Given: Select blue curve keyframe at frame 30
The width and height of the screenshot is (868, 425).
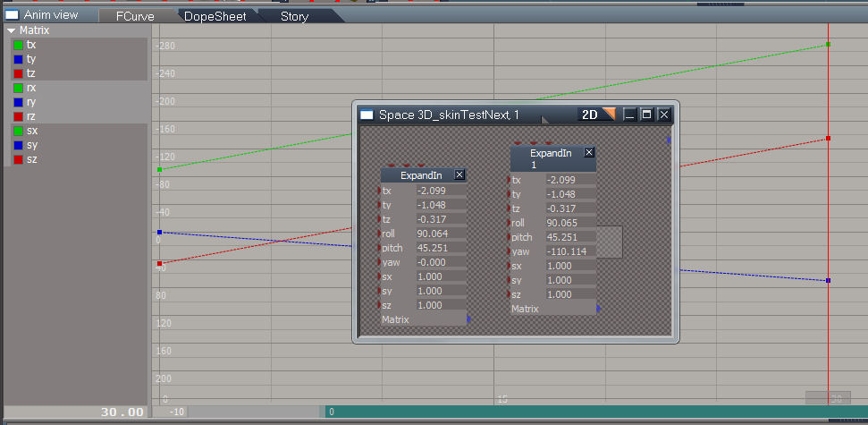Looking at the screenshot, I should (828, 280).
